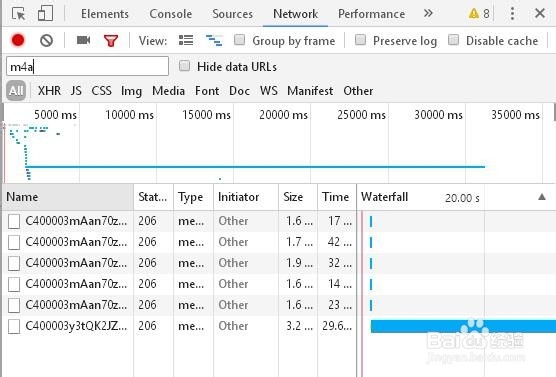Tick the Hide data URLs checkbox

click(184, 66)
